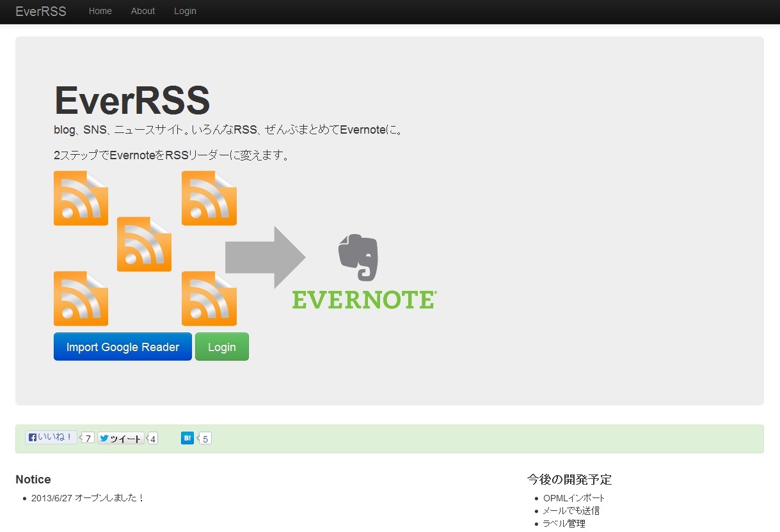Image resolution: width=780 pixels, height=532 pixels.
Task: Click the green EVERNOTE wordmark
Action: point(364,300)
